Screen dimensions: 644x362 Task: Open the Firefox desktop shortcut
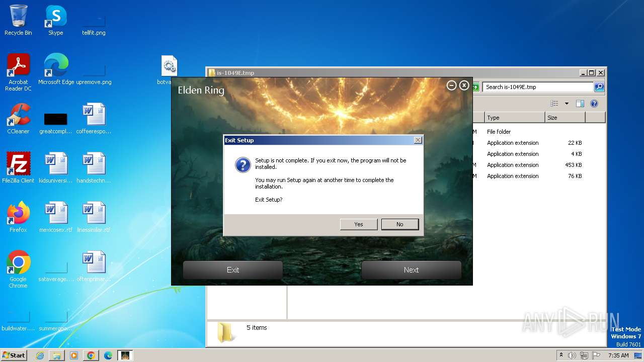point(18,218)
